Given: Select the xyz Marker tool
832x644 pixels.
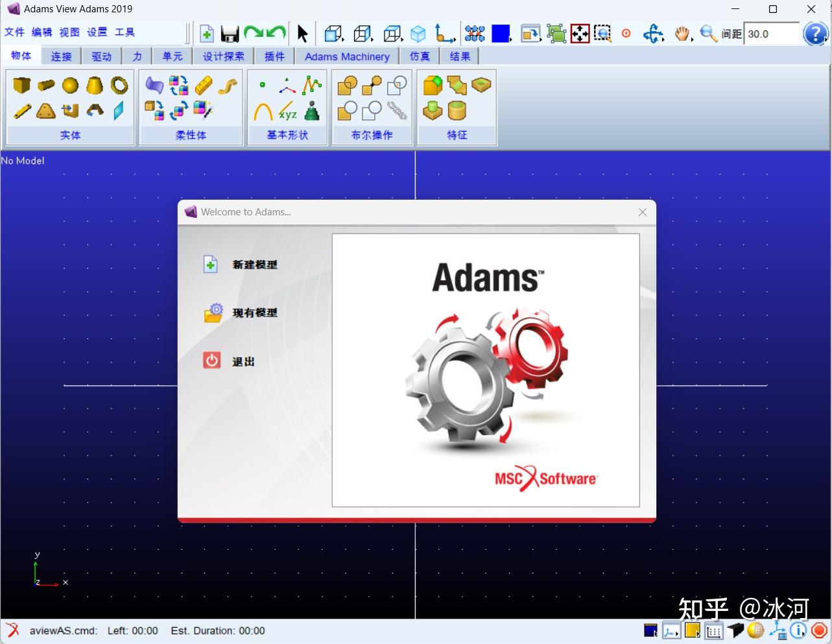Looking at the screenshot, I should click(x=287, y=111).
